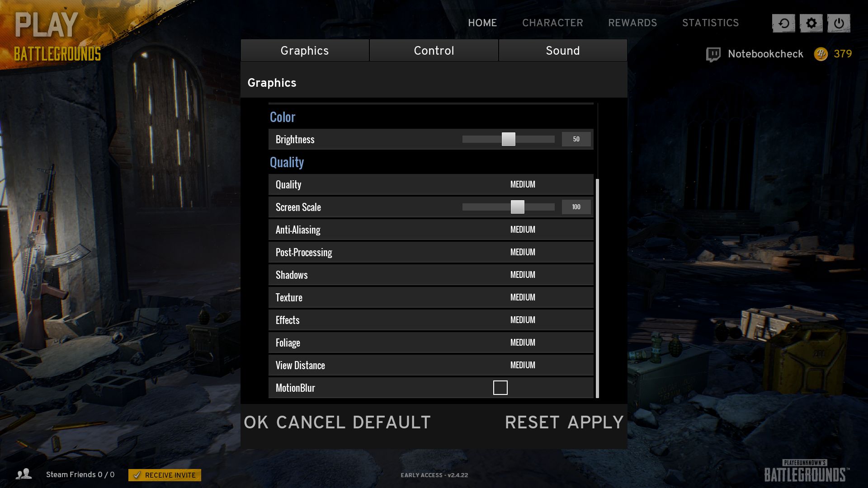
Task: Click the DEFAULT button
Action: [392, 422]
